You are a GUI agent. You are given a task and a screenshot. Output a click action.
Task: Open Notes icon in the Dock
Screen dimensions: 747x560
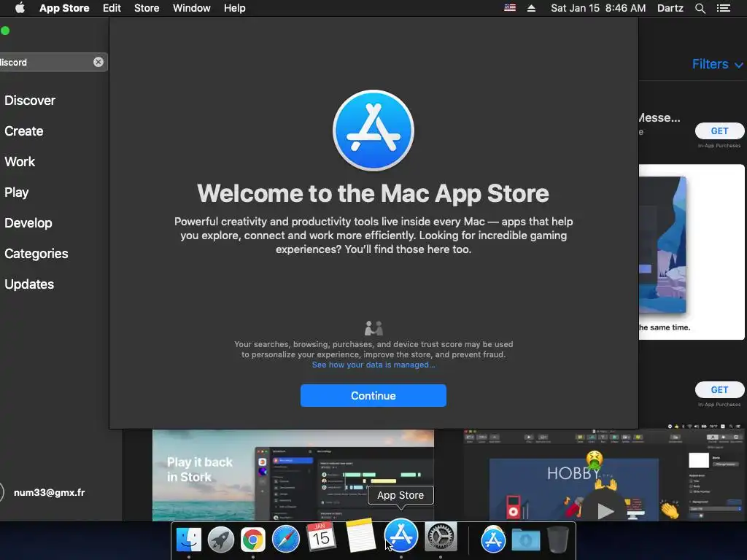360,536
